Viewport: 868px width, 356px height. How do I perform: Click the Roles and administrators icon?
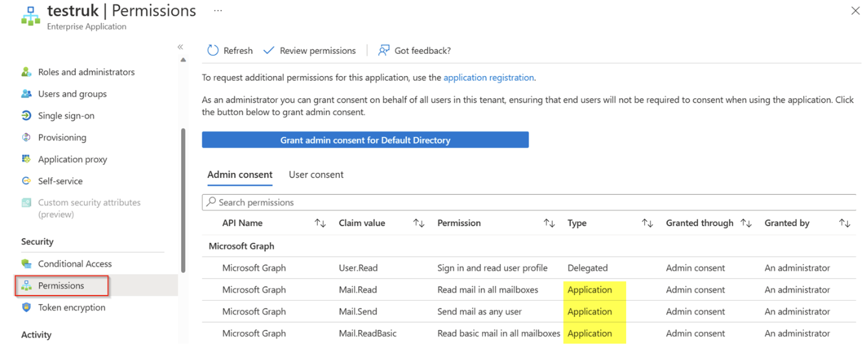(27, 72)
